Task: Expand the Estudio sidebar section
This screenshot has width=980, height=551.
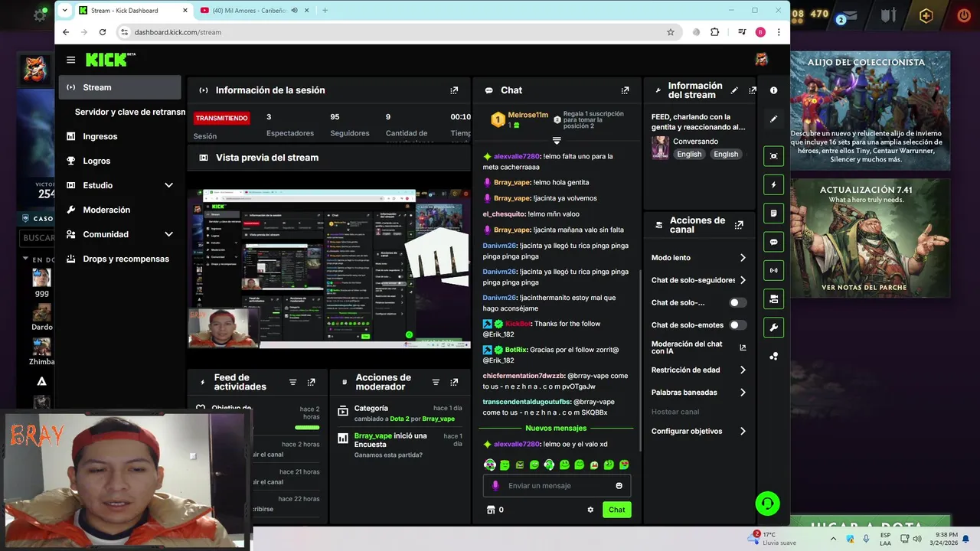Action: tap(168, 185)
